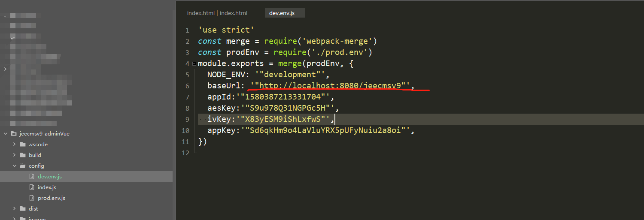Click the dev.env.js file icon
This screenshot has width=644, height=220.
click(x=31, y=176)
